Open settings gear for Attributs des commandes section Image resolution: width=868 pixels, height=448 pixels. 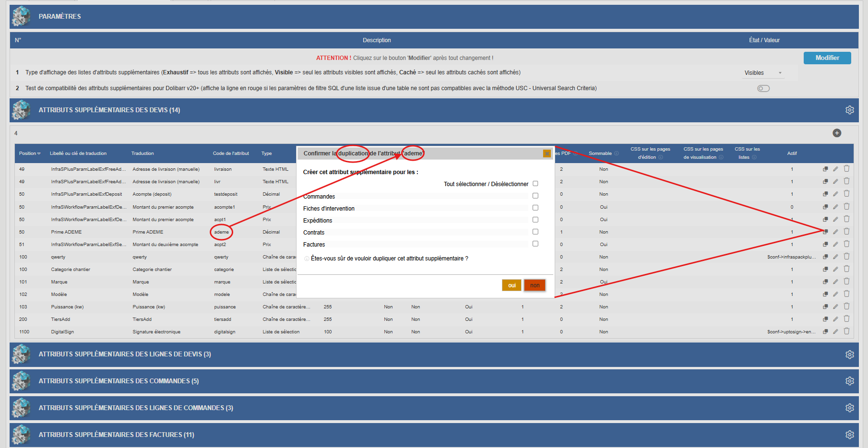[850, 381]
